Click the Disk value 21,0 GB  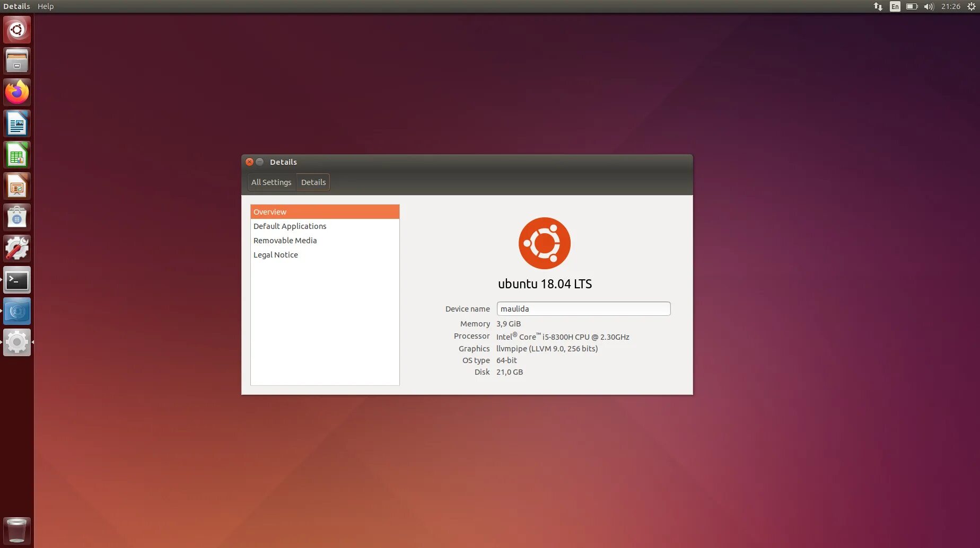tap(510, 372)
